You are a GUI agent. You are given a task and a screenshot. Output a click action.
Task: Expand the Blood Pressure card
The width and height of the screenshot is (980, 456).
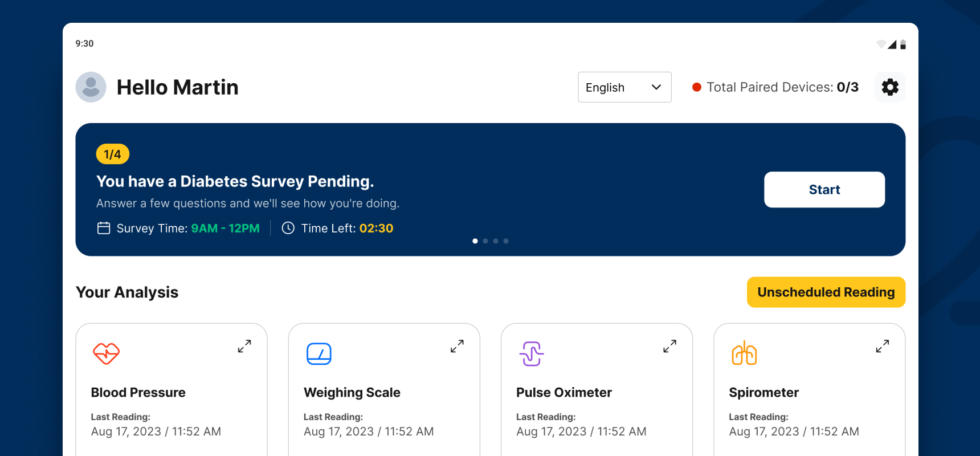pyautogui.click(x=244, y=346)
